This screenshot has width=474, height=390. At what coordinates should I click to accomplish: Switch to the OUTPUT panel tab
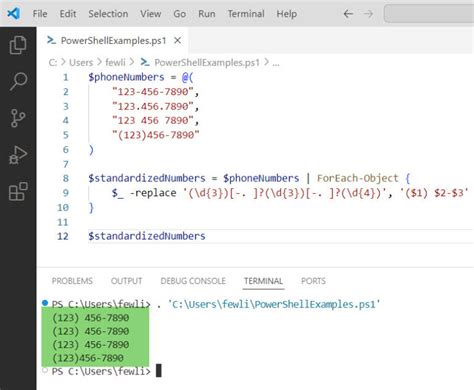[x=127, y=281]
